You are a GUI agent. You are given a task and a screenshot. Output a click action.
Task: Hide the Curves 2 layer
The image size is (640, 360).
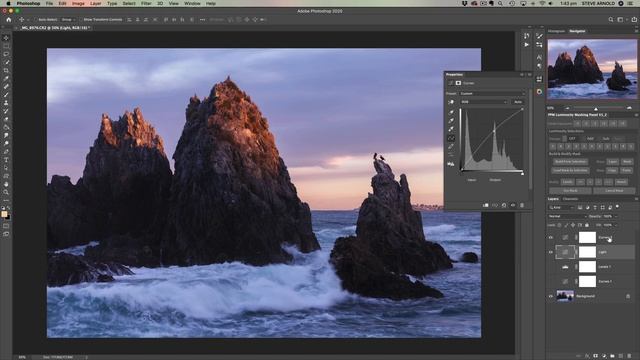click(x=551, y=238)
